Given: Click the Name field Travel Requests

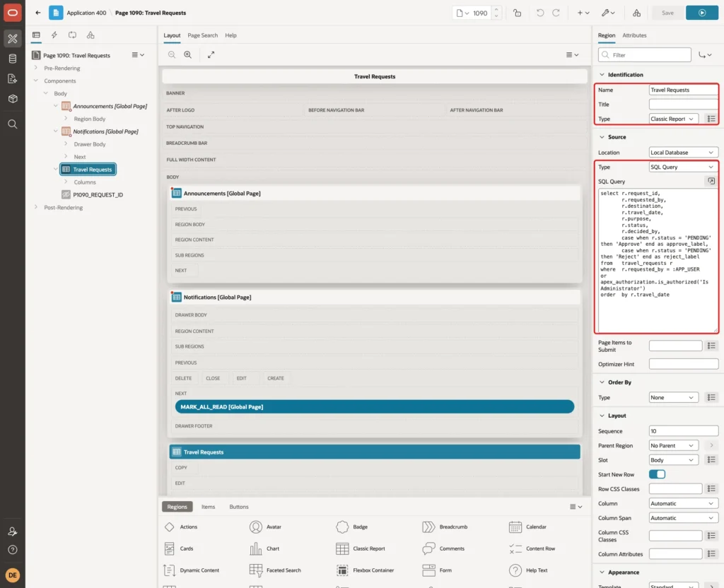Looking at the screenshot, I should click(x=683, y=90).
